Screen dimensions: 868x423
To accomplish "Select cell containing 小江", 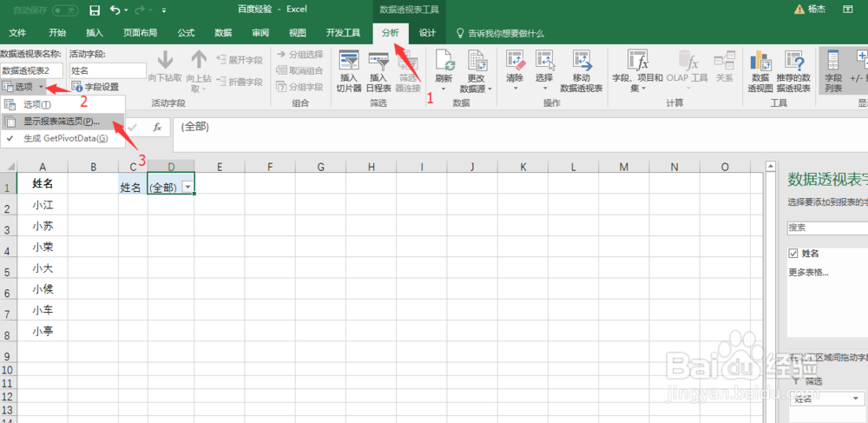I will tap(43, 205).
